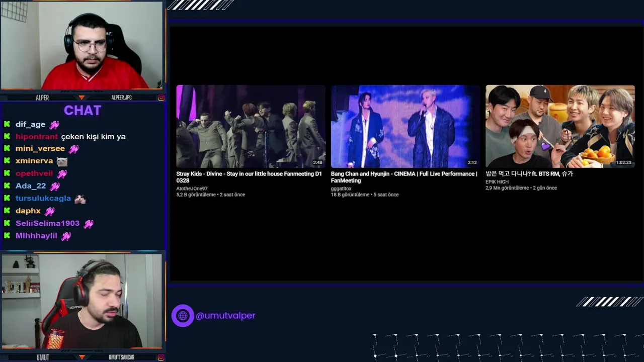644x362 pixels.
Task: Click the Kick badge beside tursulukcagla
Action: coord(7,198)
